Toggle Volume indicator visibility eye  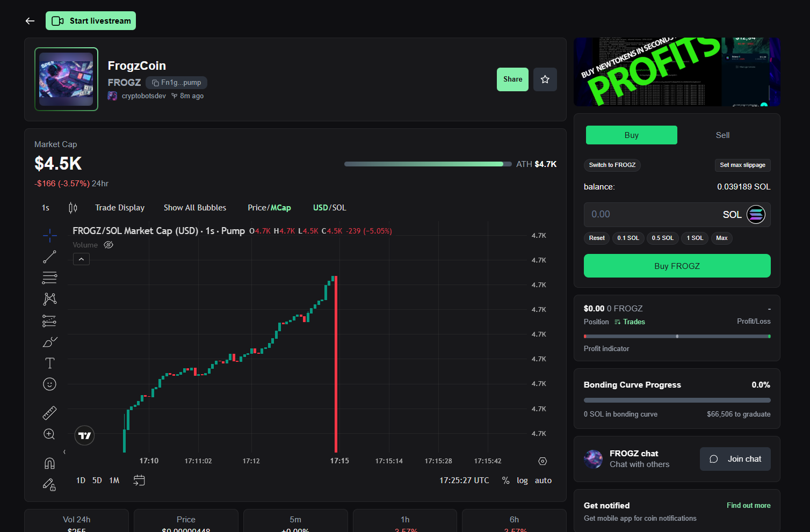tap(109, 245)
